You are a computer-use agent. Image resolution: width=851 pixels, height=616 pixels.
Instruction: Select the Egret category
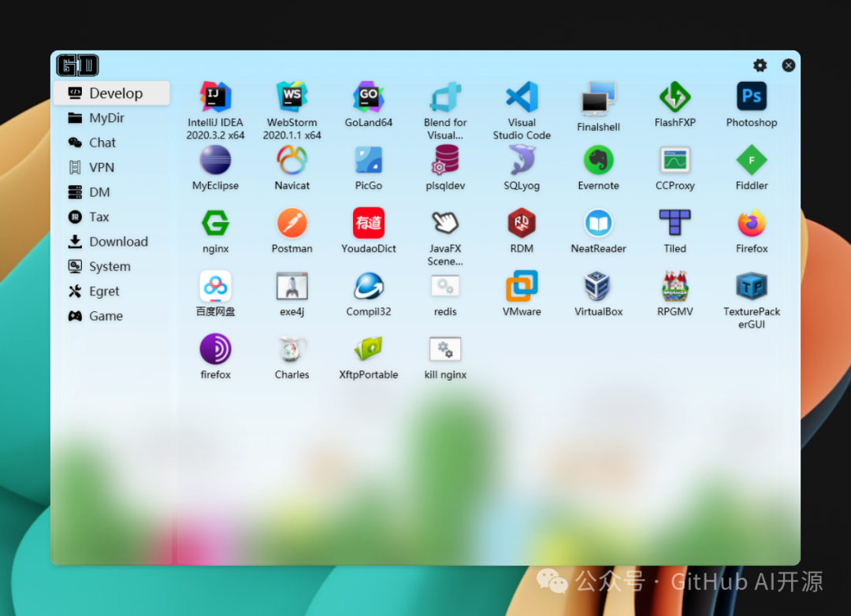112,291
